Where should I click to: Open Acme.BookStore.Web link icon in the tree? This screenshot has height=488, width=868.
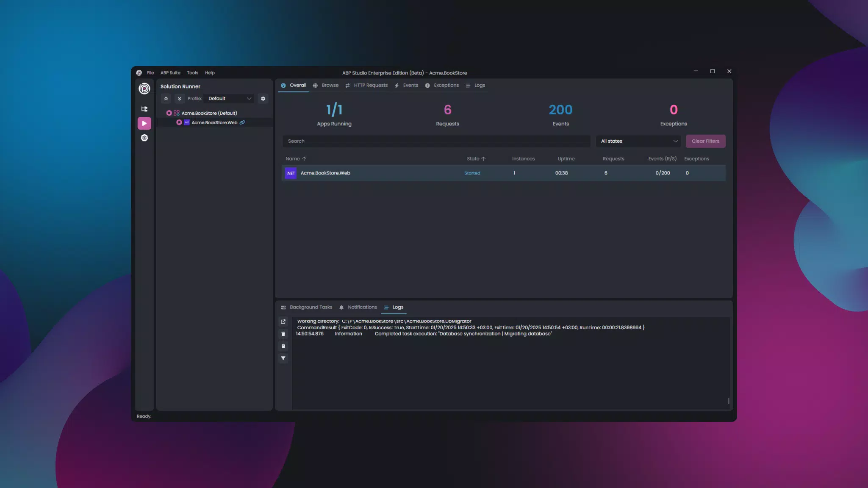click(x=242, y=122)
